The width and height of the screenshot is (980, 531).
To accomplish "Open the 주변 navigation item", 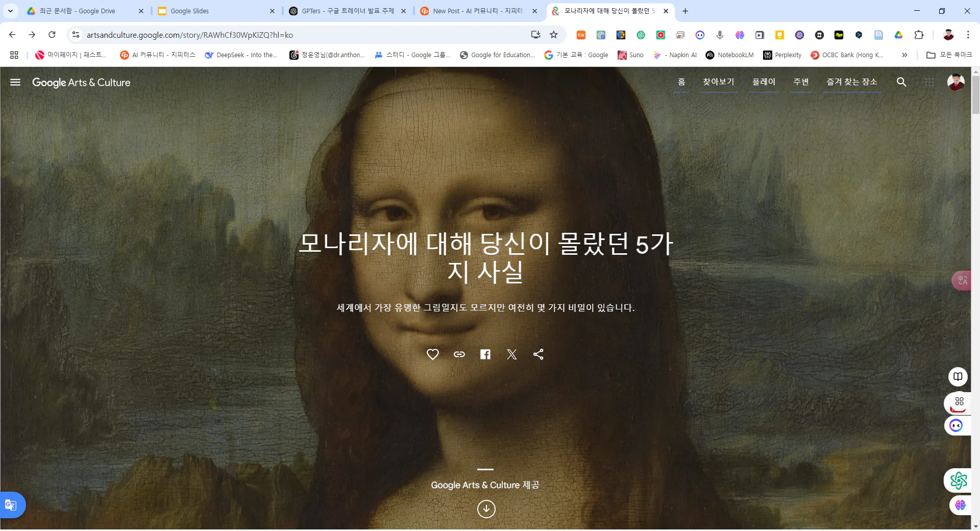I will click(801, 82).
